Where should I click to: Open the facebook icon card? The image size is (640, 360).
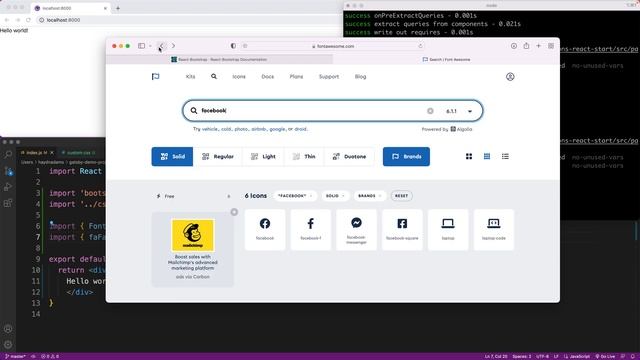point(265,229)
